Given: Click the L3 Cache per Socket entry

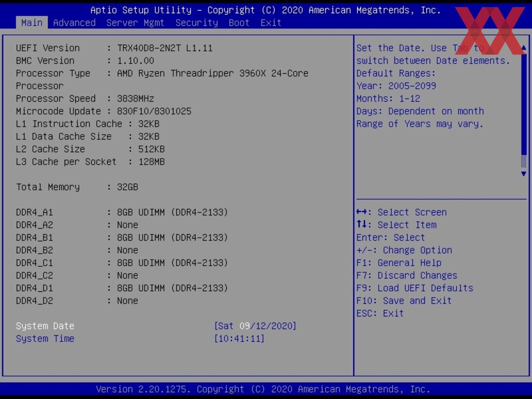Looking at the screenshot, I should tap(90, 162).
